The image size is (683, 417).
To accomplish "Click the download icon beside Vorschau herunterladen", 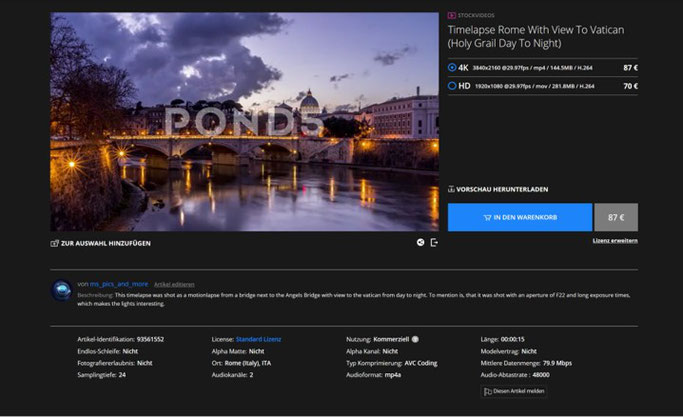I will point(451,189).
